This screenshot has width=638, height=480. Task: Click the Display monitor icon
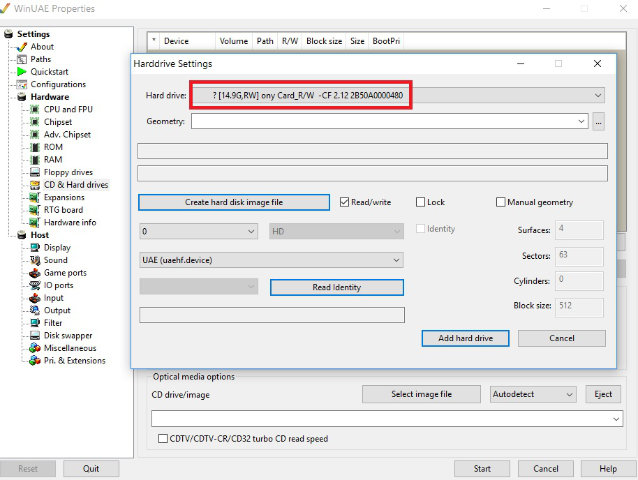click(x=35, y=248)
